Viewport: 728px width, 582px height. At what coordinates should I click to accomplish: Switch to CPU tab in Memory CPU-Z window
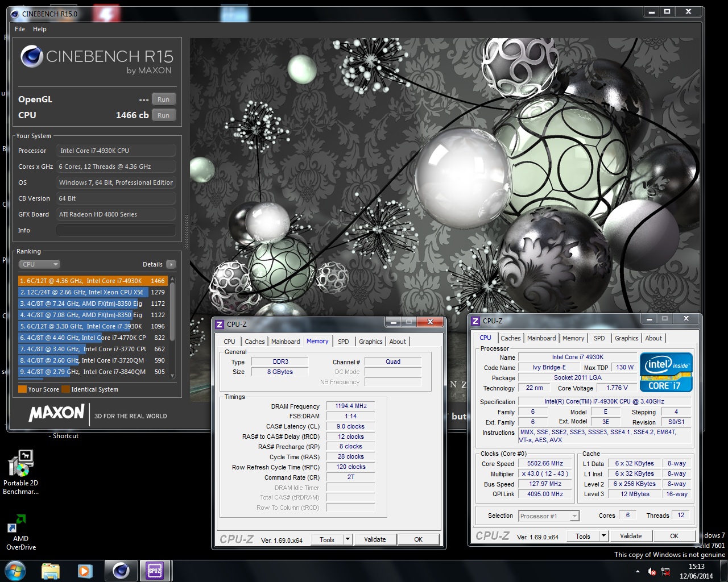[x=229, y=342]
